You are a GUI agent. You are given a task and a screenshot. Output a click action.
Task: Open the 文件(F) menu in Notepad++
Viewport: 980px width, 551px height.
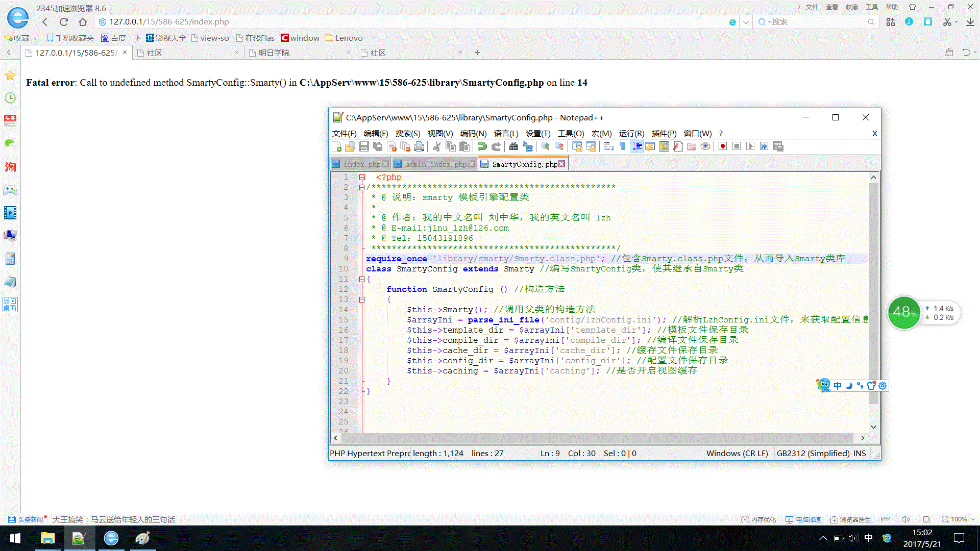pos(345,134)
